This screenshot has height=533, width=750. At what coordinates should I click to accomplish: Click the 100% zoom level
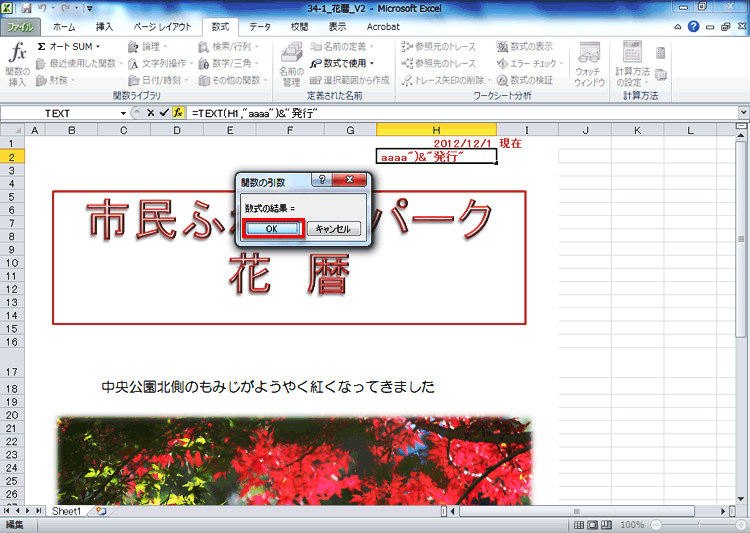632,525
